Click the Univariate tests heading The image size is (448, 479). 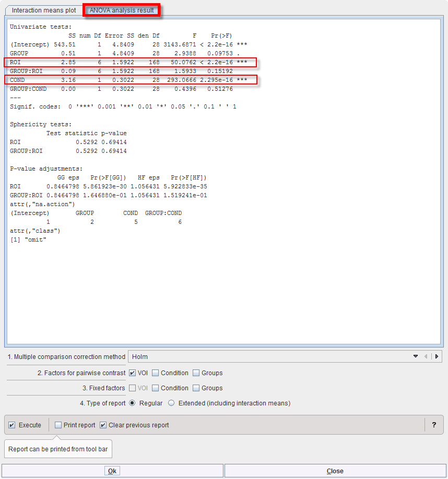41,27
